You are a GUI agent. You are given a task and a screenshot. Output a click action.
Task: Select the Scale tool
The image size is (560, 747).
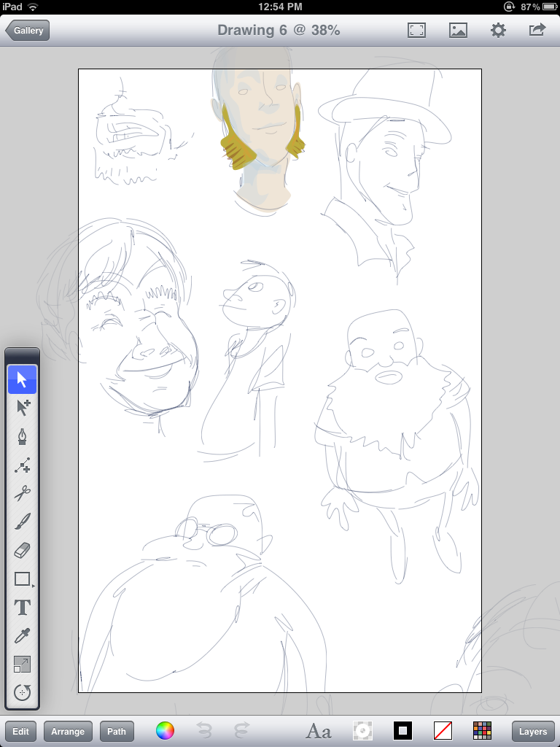click(22, 664)
